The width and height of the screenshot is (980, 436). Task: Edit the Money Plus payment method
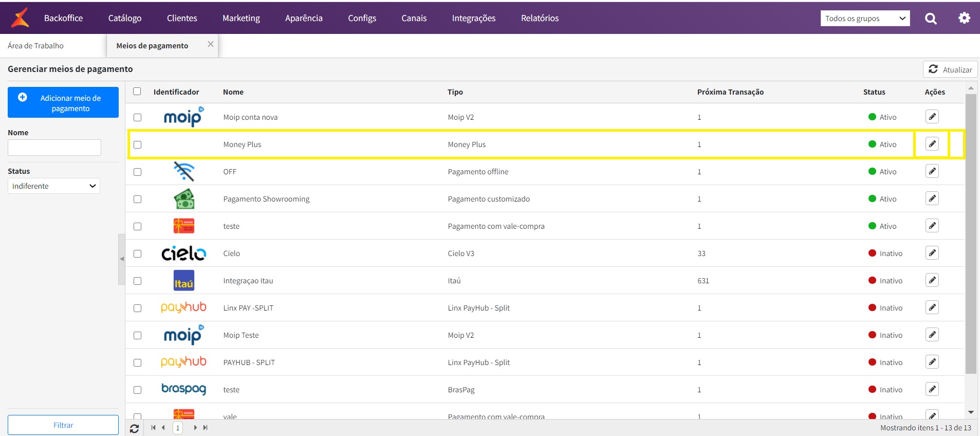[932, 144]
